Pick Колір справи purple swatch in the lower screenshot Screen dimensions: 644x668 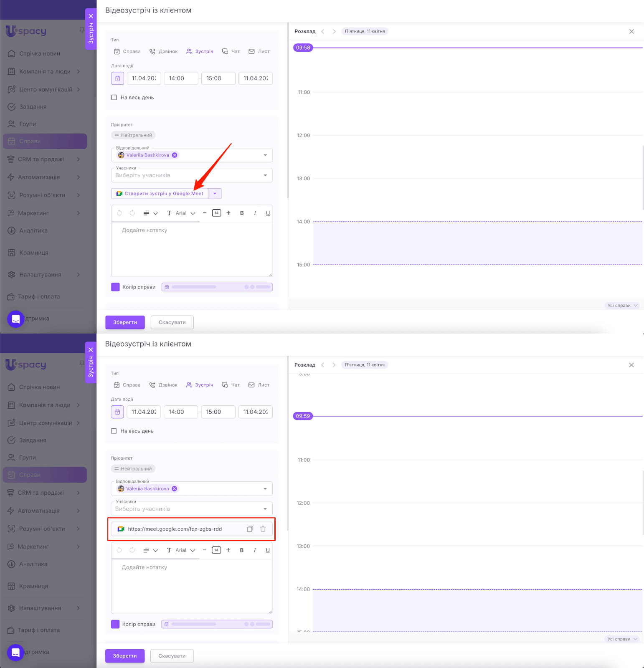click(115, 625)
